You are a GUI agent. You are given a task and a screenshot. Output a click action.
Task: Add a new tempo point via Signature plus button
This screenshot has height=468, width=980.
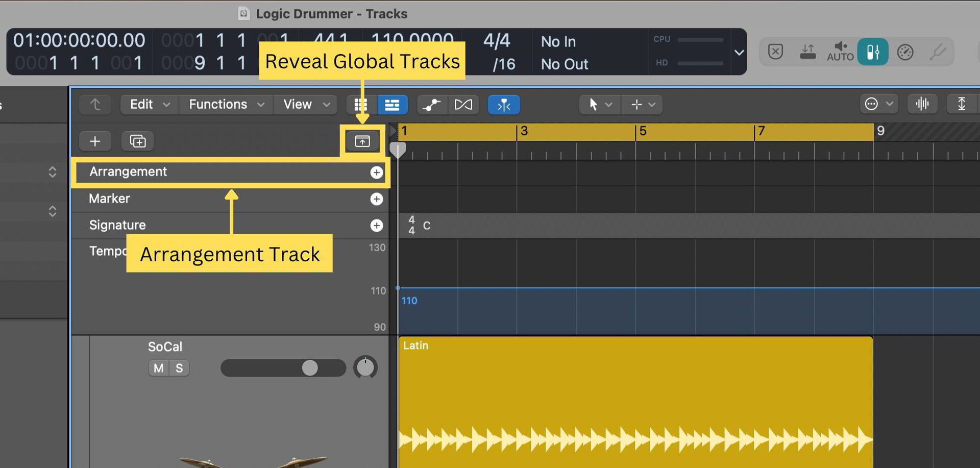(x=377, y=225)
